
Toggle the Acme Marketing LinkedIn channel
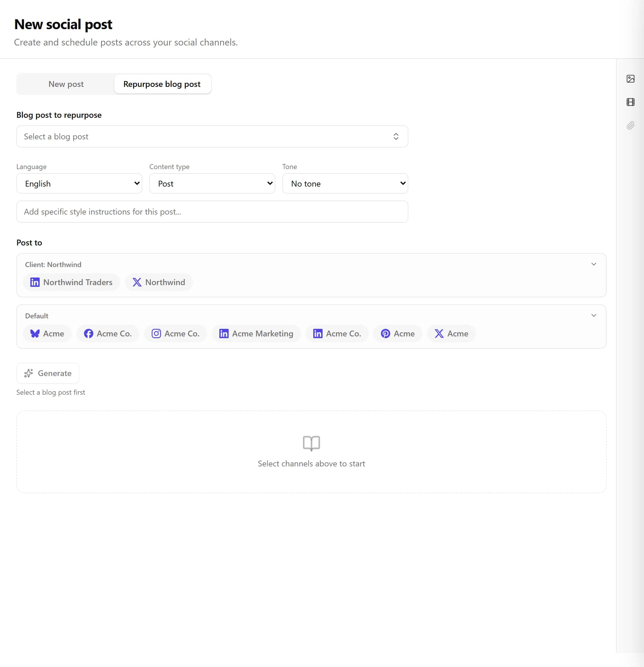tap(256, 333)
